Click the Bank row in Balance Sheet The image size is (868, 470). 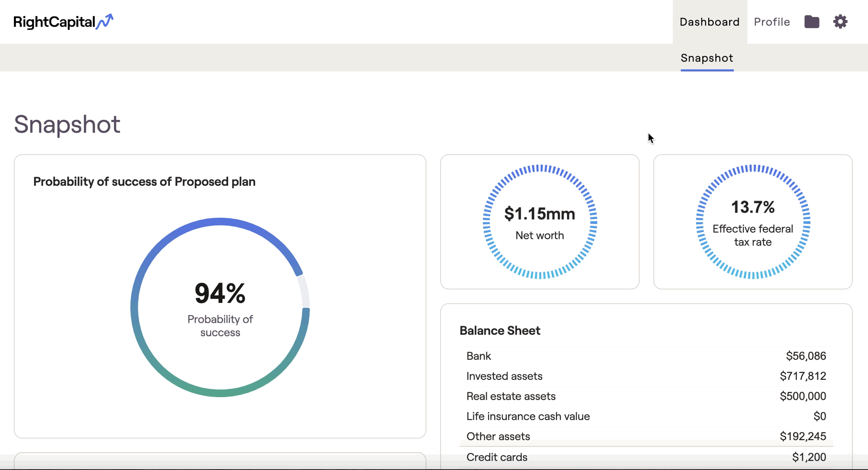[646, 356]
